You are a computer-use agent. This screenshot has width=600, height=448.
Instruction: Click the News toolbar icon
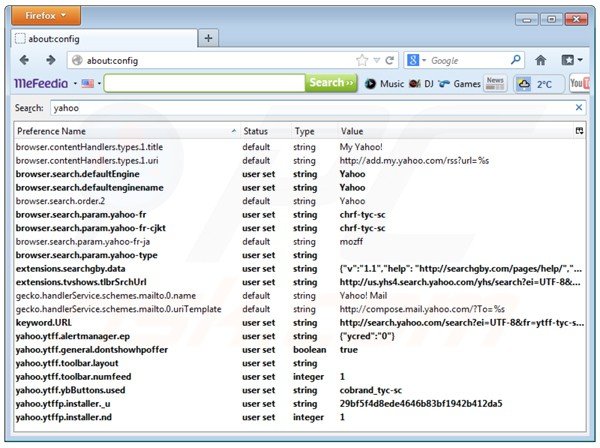495,83
